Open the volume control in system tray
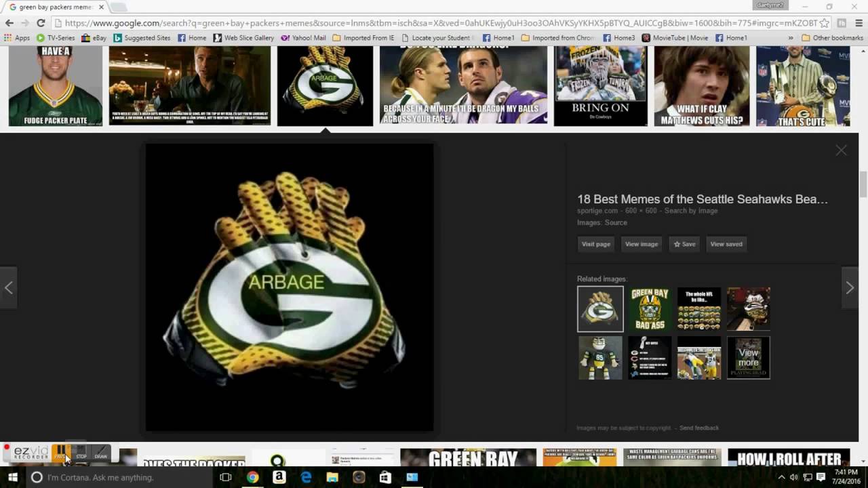This screenshot has width=868, height=488. pos(793,477)
